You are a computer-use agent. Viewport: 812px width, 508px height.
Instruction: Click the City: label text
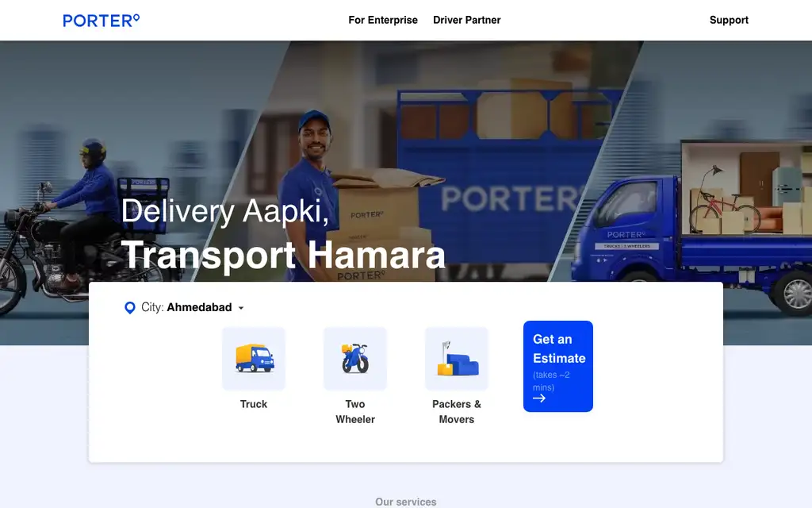(153, 307)
